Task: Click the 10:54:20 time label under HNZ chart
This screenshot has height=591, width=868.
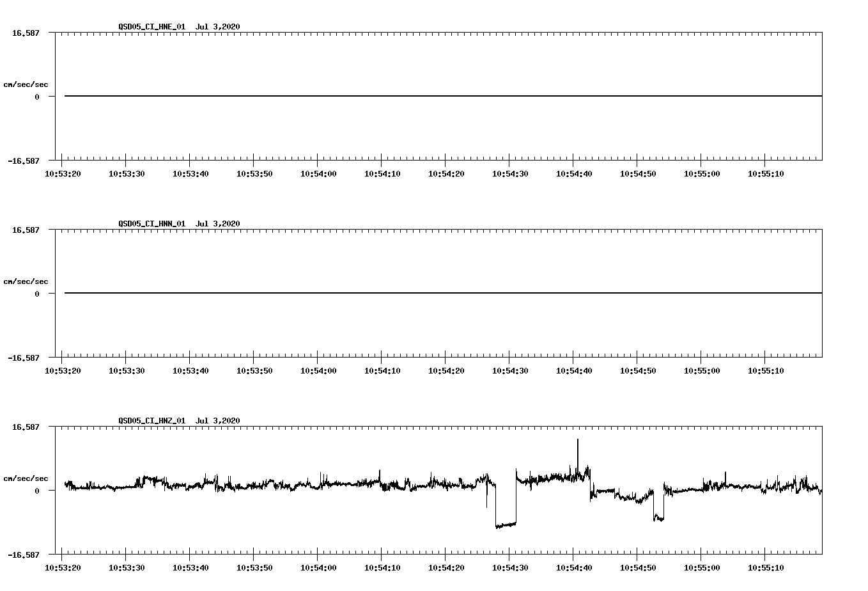Action: [x=446, y=567]
